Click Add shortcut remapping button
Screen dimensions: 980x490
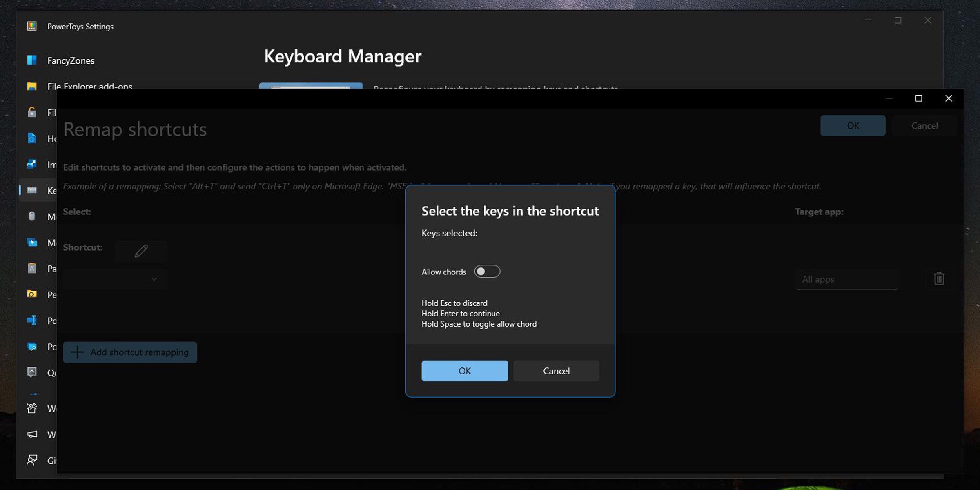pyautogui.click(x=130, y=352)
